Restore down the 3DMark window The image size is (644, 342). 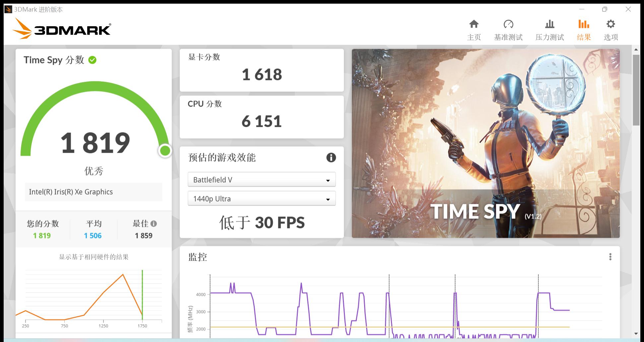point(605,9)
